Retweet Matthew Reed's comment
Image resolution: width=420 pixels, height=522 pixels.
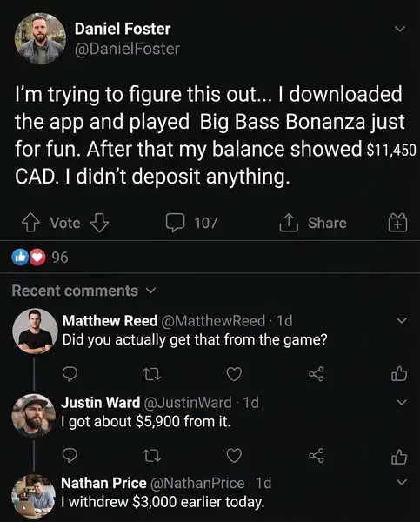click(x=153, y=374)
